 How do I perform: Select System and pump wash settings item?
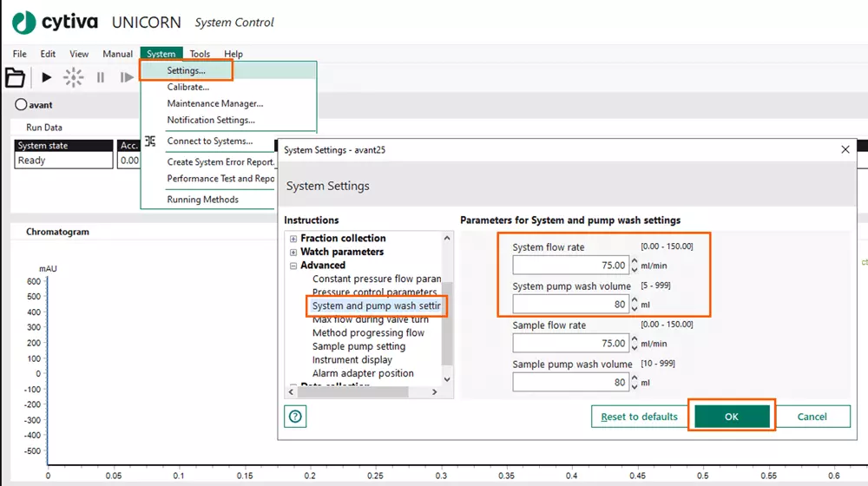[x=377, y=305]
